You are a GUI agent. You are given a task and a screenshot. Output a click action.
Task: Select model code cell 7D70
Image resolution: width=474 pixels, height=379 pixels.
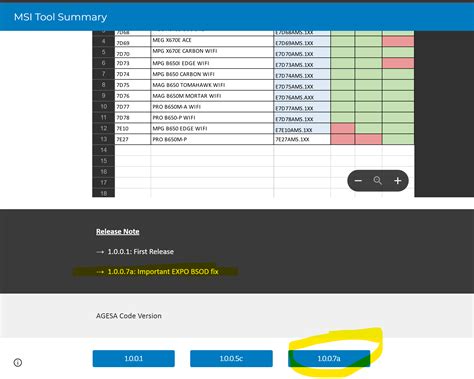tap(133, 52)
